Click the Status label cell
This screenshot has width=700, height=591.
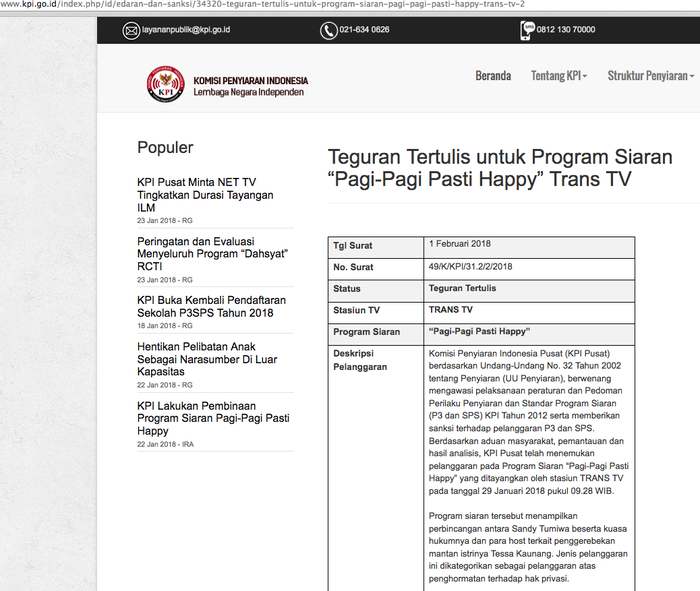[376, 291]
